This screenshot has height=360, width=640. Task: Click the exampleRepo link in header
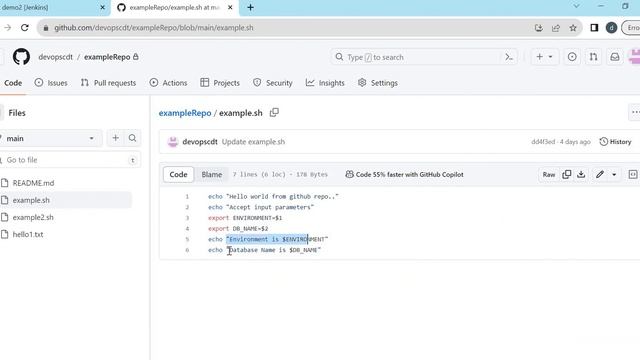107,57
